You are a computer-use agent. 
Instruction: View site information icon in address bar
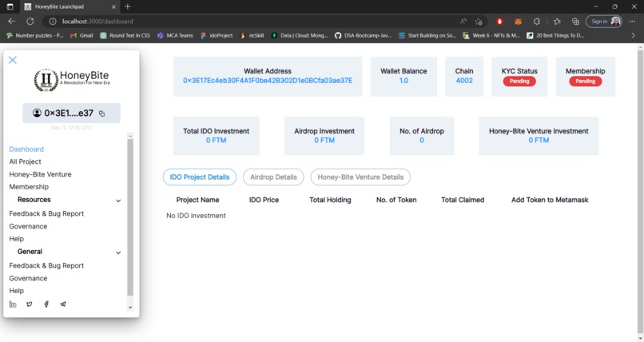53,22
